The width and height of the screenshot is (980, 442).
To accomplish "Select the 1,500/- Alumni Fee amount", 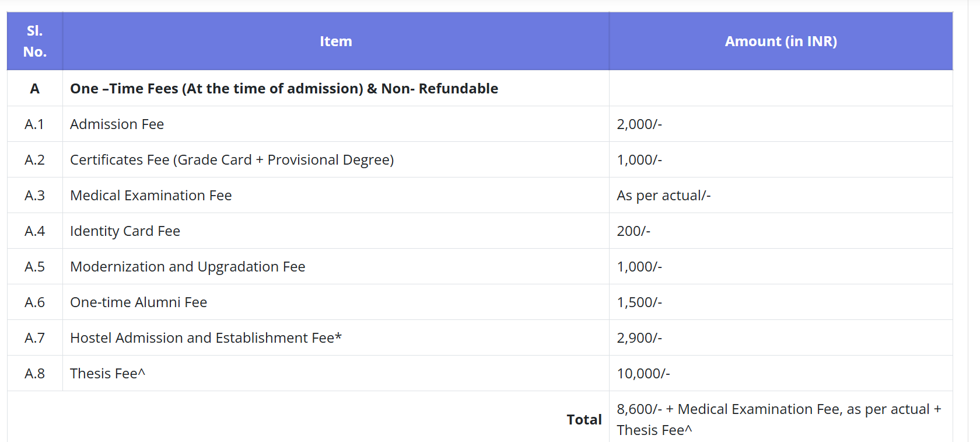I will pyautogui.click(x=639, y=302).
